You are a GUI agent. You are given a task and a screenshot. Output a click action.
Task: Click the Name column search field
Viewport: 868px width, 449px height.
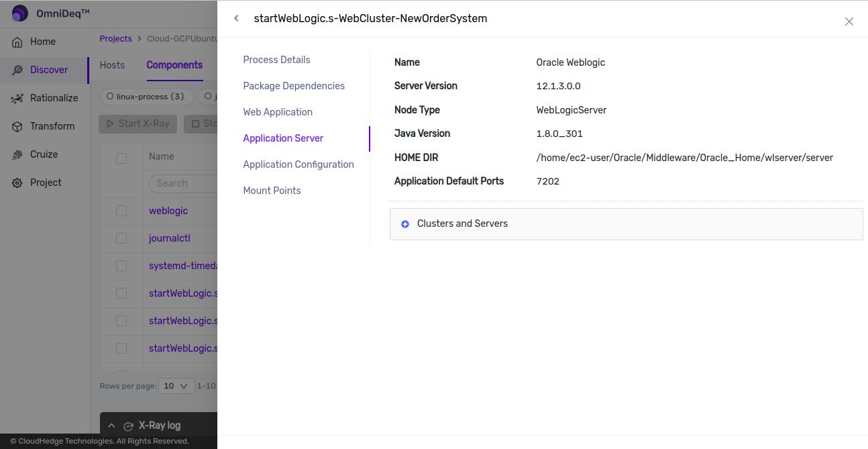click(x=182, y=183)
